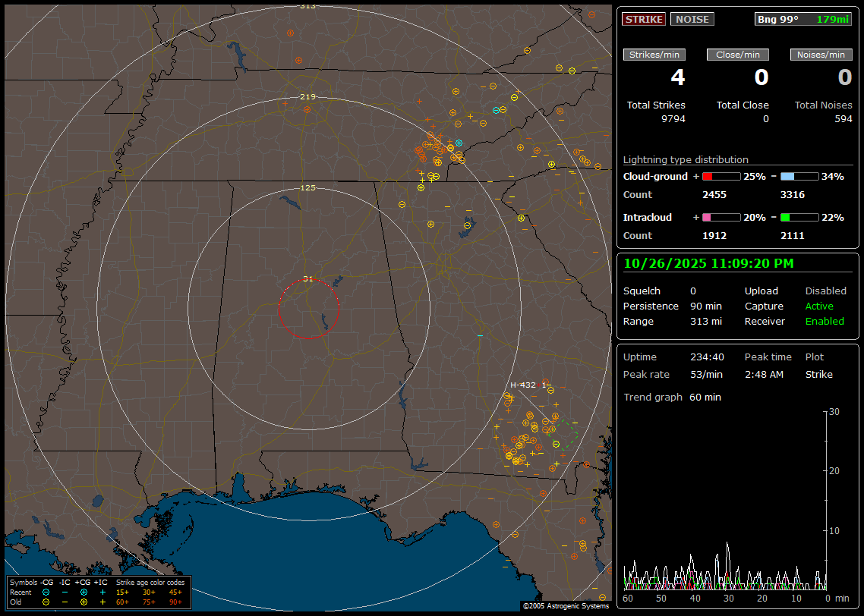Image resolution: width=864 pixels, height=616 pixels.
Task: Toggle the STRIKE indicator
Action: [x=643, y=20]
